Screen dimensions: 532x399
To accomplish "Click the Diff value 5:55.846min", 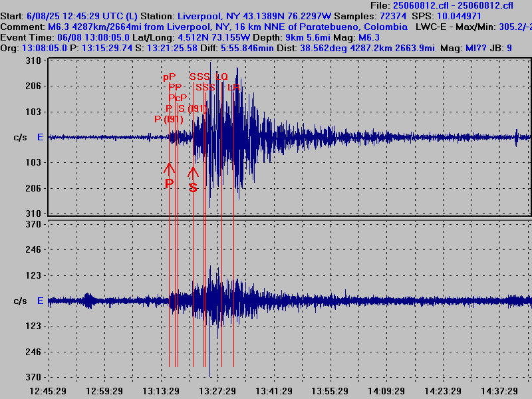I will (x=247, y=48).
